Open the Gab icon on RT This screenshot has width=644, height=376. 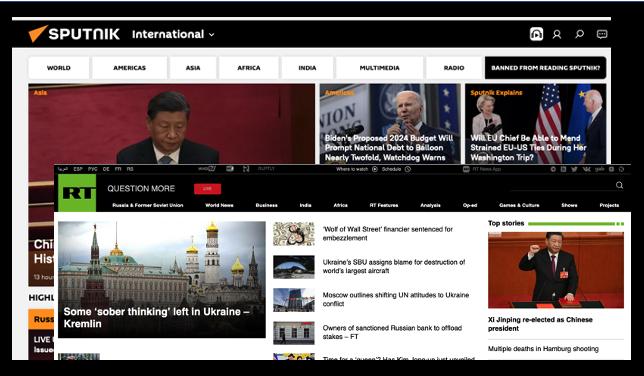pyautogui.click(x=599, y=169)
